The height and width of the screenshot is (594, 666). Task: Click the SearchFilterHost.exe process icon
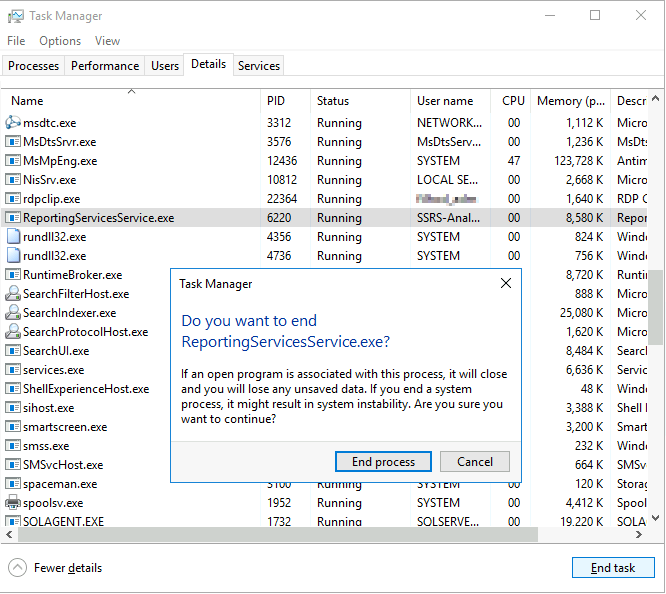coord(13,293)
